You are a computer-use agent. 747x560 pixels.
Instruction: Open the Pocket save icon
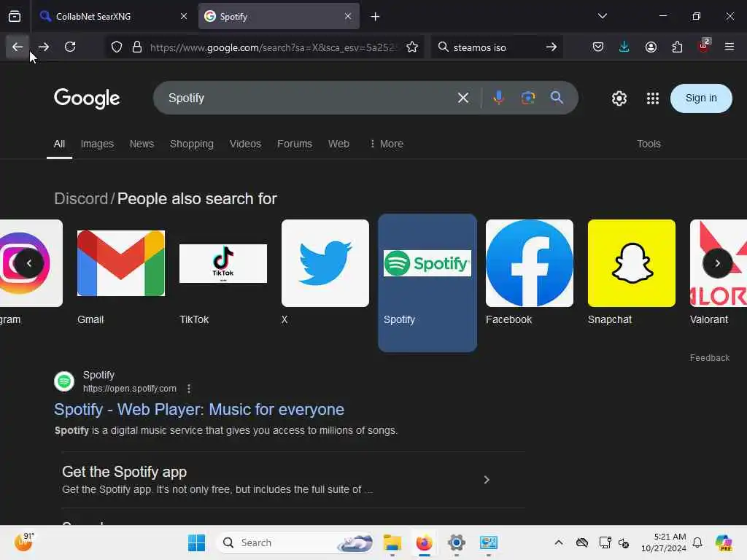pyautogui.click(x=598, y=47)
